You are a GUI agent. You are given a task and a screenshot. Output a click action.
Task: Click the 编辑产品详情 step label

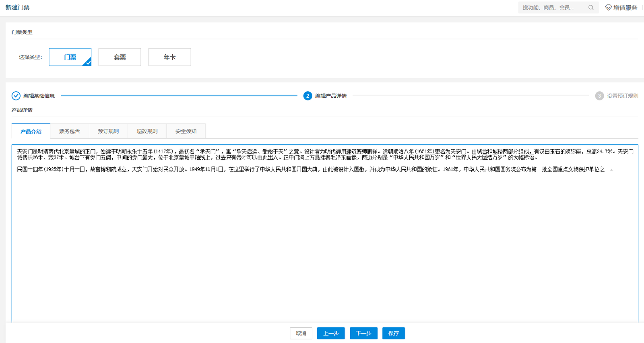click(x=331, y=96)
